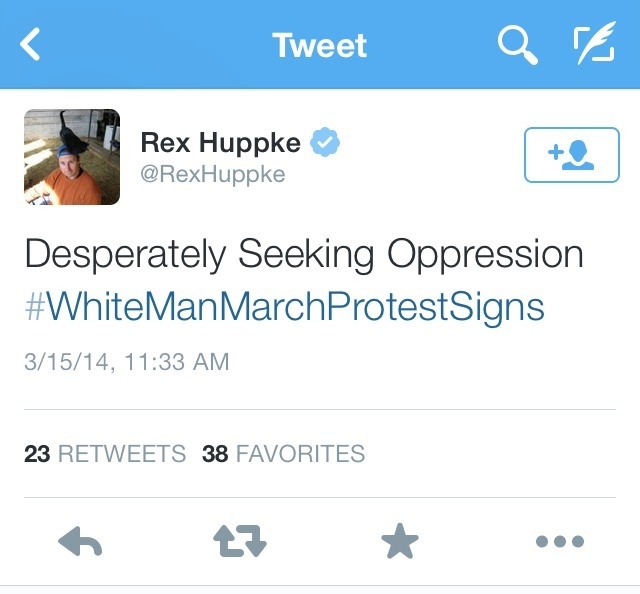Click the divider line below the timestamp
The width and height of the screenshot is (640, 594).
click(320, 409)
